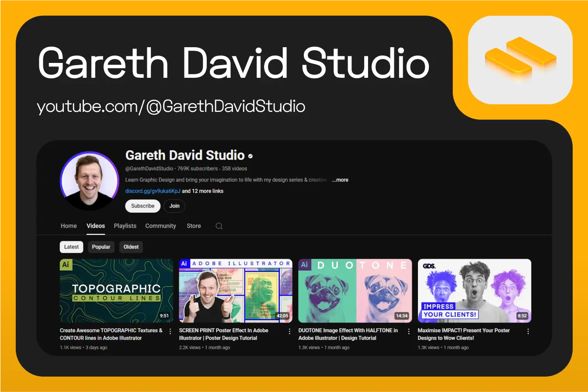Select the Ai badge on the Topographic thumbnail

click(66, 264)
